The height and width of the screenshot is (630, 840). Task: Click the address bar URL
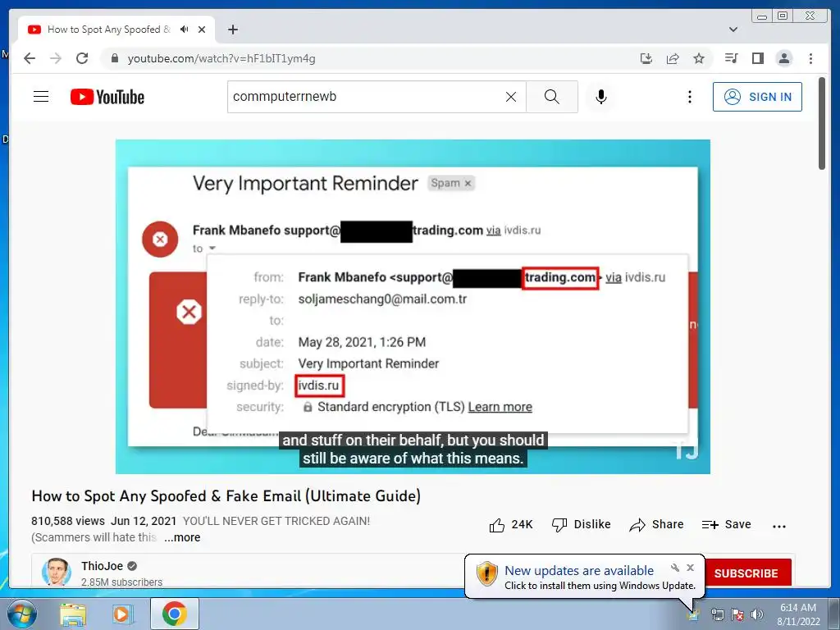221,58
